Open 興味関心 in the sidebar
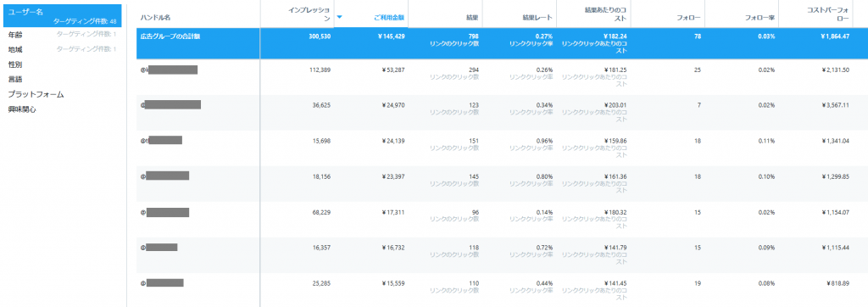 tap(22, 109)
